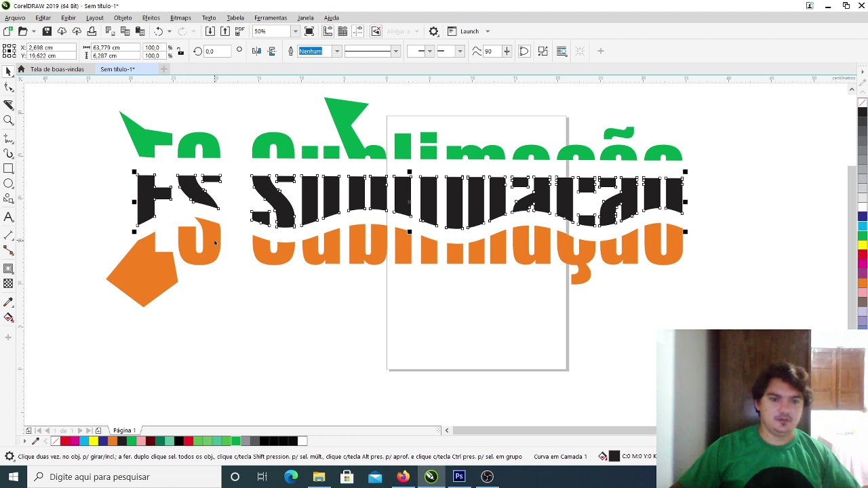
Task: Save the document with the floppy icon
Action: (47, 31)
